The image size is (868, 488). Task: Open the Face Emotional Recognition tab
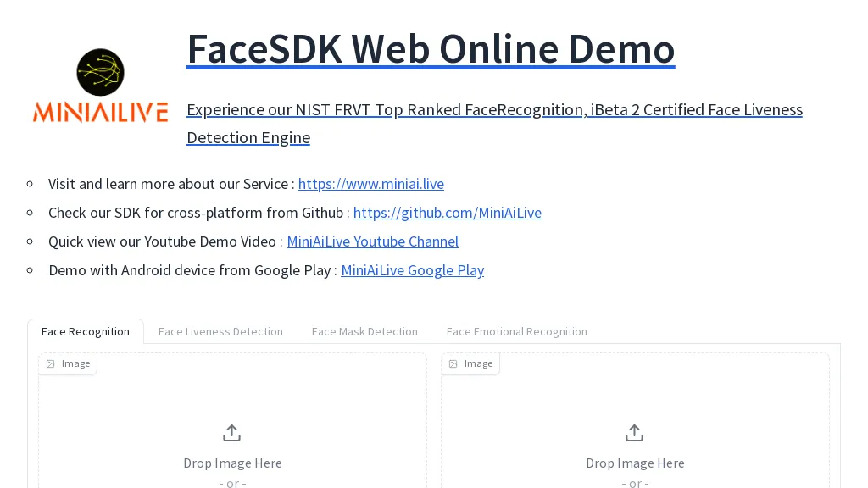(x=516, y=331)
